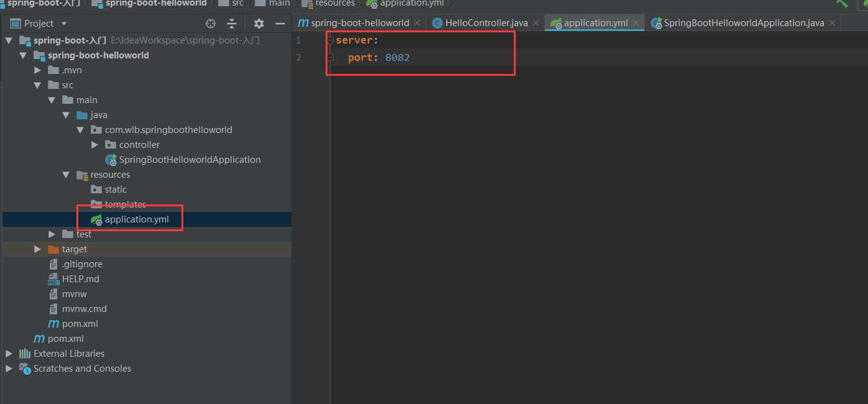
Task: Click line number 1 in gutter
Action: point(299,40)
